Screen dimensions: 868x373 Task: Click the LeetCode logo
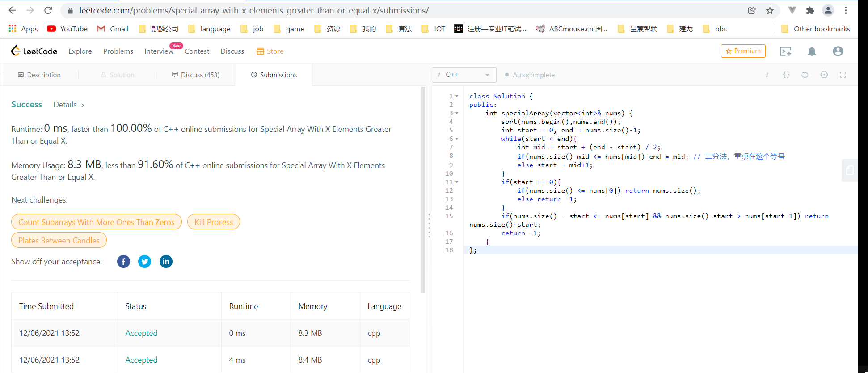coord(34,51)
